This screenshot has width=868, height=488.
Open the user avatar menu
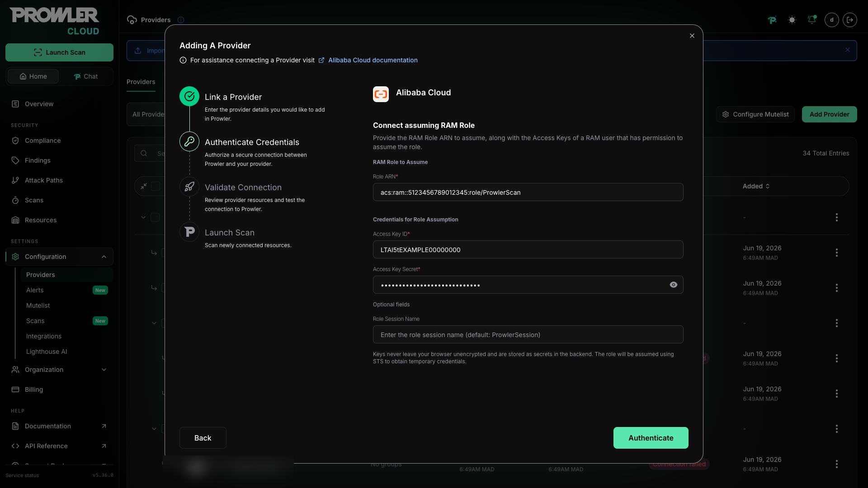pos(832,20)
